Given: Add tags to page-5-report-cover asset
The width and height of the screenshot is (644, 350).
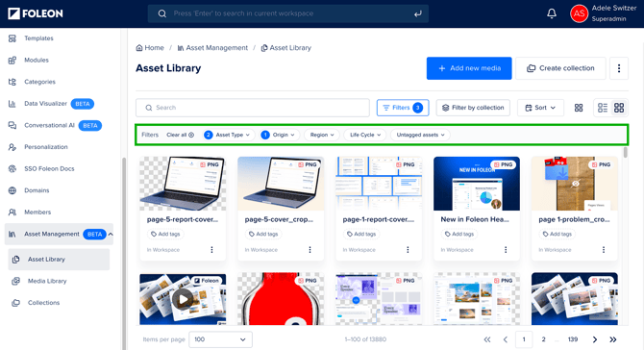Looking at the screenshot, I should (165, 235).
